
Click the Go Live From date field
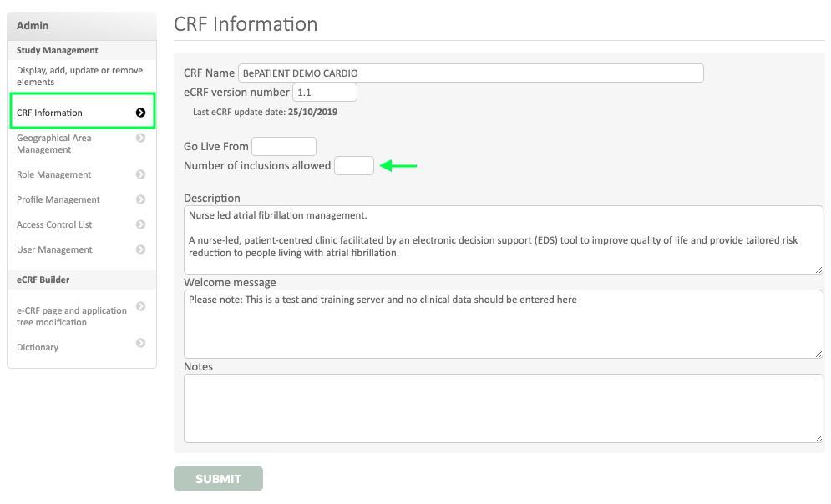(x=284, y=147)
